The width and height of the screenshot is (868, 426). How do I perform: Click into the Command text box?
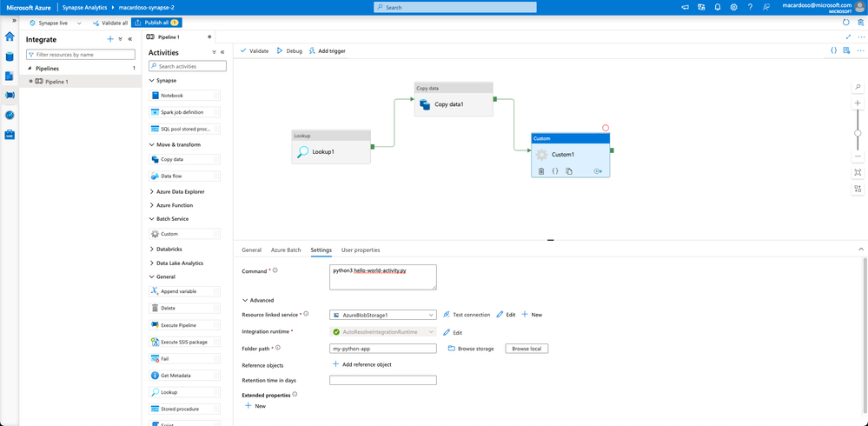[383, 277]
